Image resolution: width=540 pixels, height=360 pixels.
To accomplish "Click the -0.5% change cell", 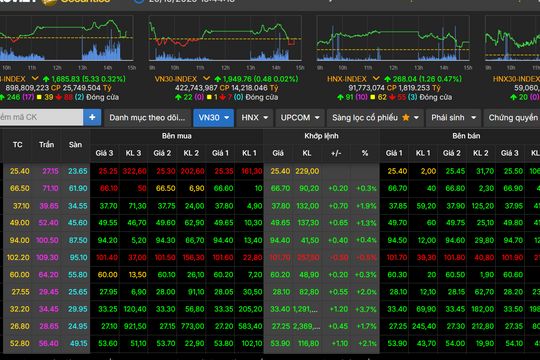I will pos(366,257).
